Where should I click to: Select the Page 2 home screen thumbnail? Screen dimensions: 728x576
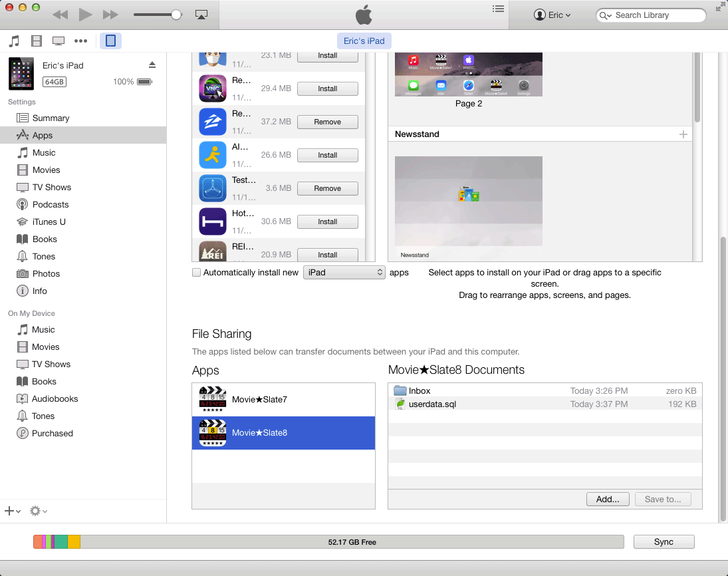[x=469, y=74]
